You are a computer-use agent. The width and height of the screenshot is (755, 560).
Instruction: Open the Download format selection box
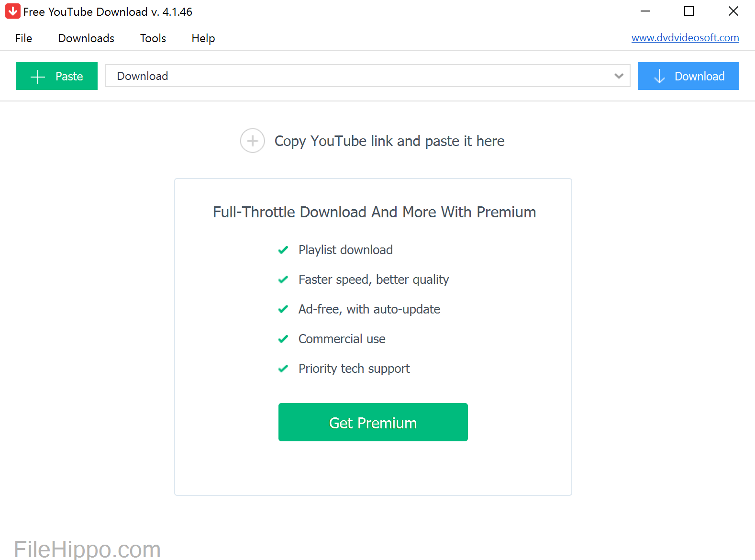point(367,76)
